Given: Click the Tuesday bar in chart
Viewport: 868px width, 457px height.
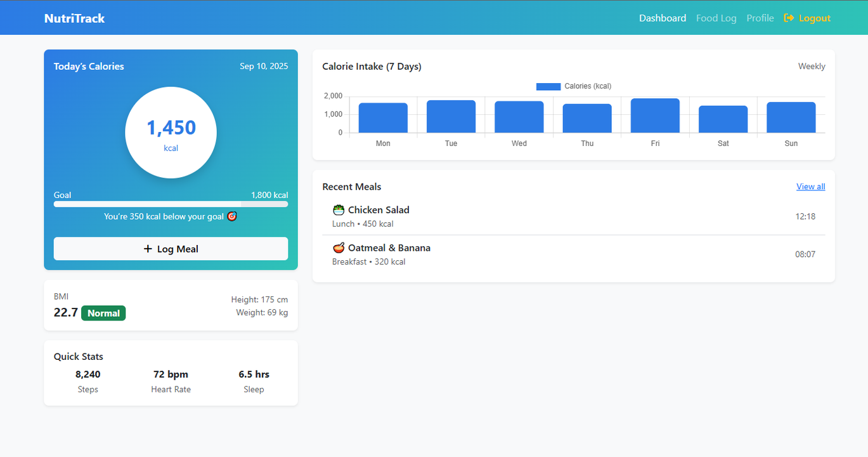Looking at the screenshot, I should tap(451, 117).
